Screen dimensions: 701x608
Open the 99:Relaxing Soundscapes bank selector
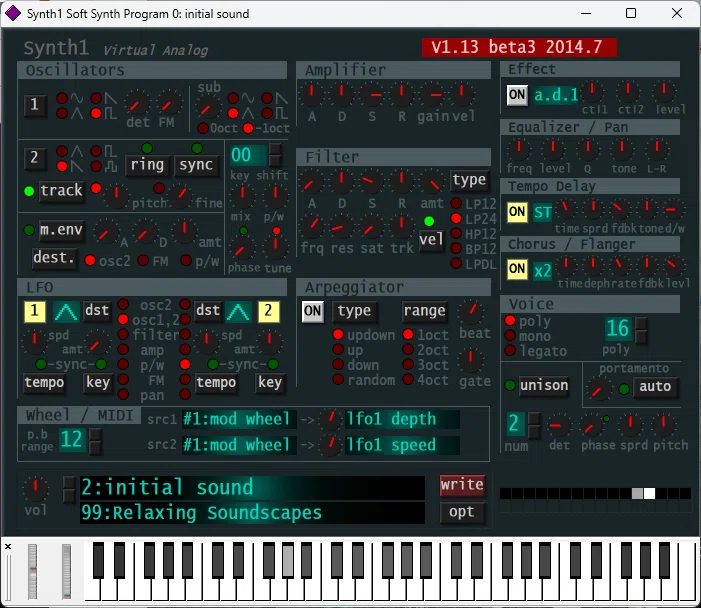pyautogui.click(x=253, y=513)
